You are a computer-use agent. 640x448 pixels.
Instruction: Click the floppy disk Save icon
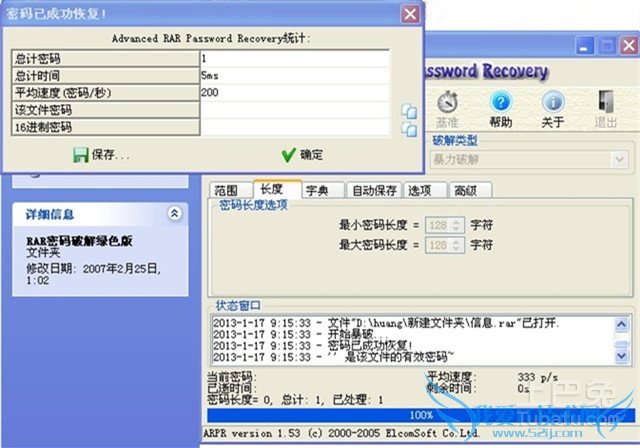[80, 155]
